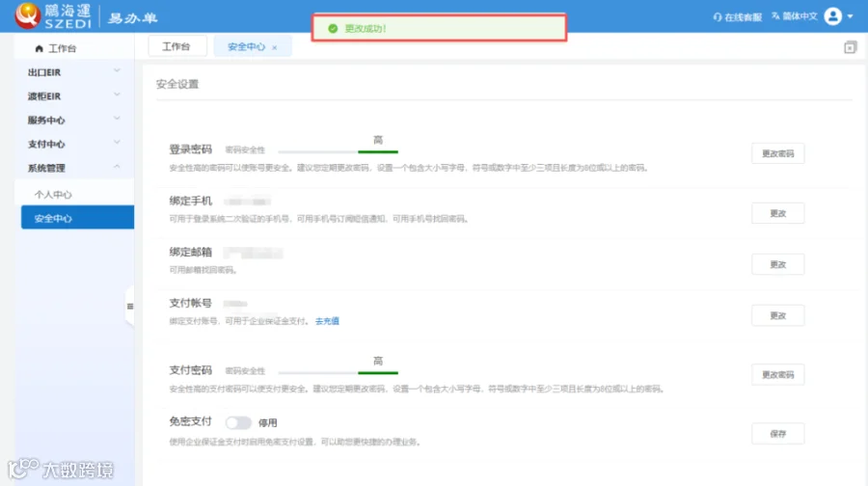868x486 pixels.
Task: Switch language via 简体中文
Action: [x=795, y=16]
